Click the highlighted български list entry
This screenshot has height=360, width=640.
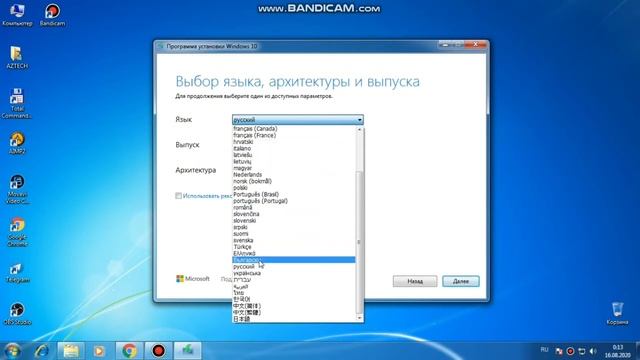294,260
